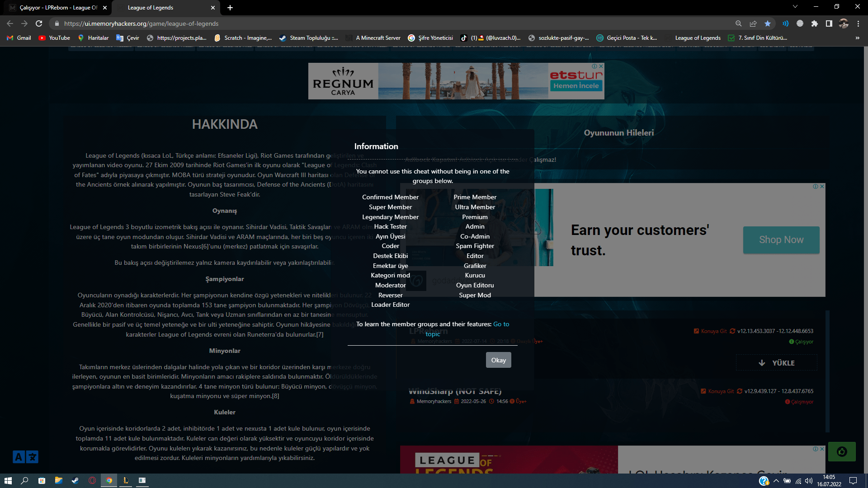Screen dimensions: 868x488
Task: Open the Extensions puzzle menu
Action: coord(815,23)
